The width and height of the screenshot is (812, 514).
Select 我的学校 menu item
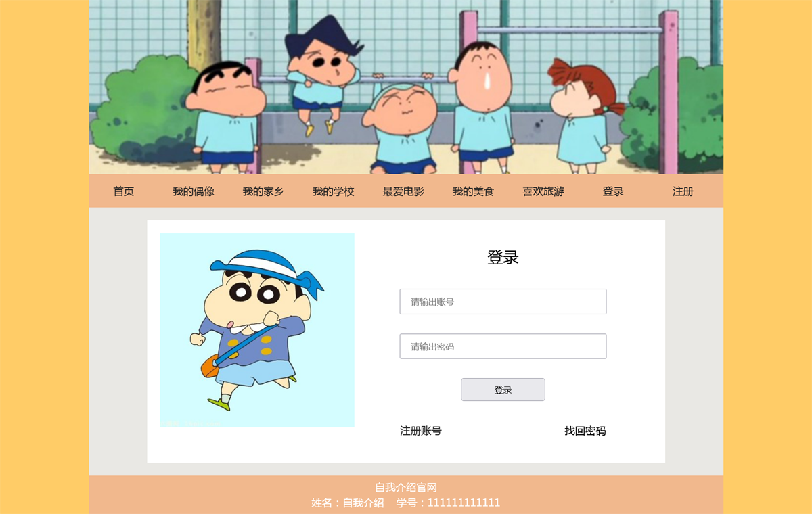click(x=333, y=191)
